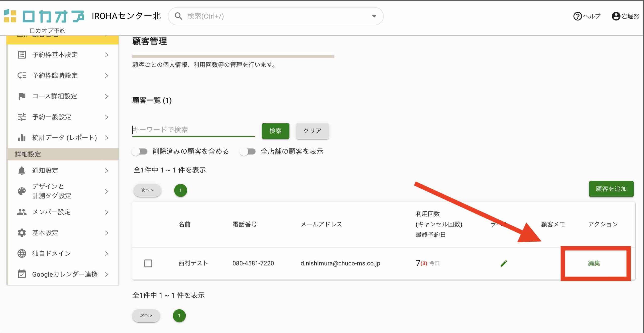
Task: Click the gear icon for 基本設定
Action: [x=22, y=233]
